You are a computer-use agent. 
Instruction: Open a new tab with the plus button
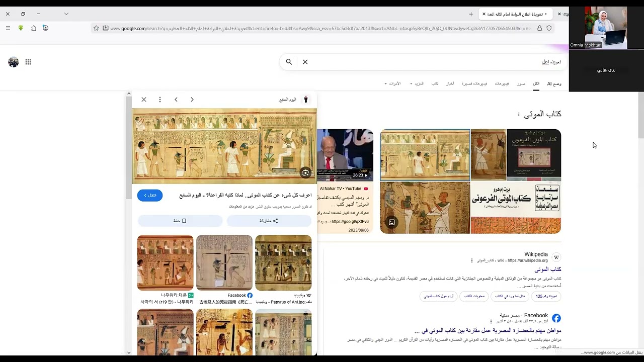pos(471,14)
